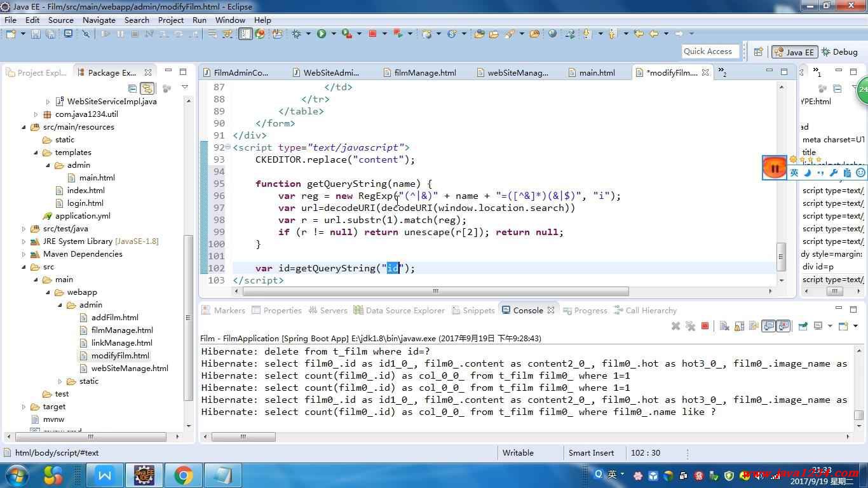Click the Save All toolbar icon
868x488 pixels.
click(x=50, y=34)
